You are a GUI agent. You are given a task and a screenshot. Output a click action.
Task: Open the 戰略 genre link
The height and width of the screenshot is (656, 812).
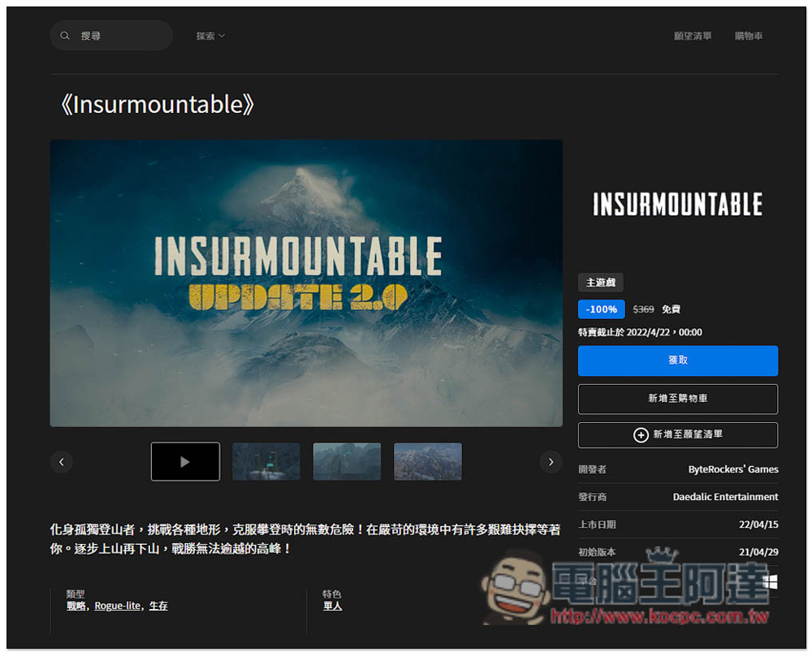[76, 606]
